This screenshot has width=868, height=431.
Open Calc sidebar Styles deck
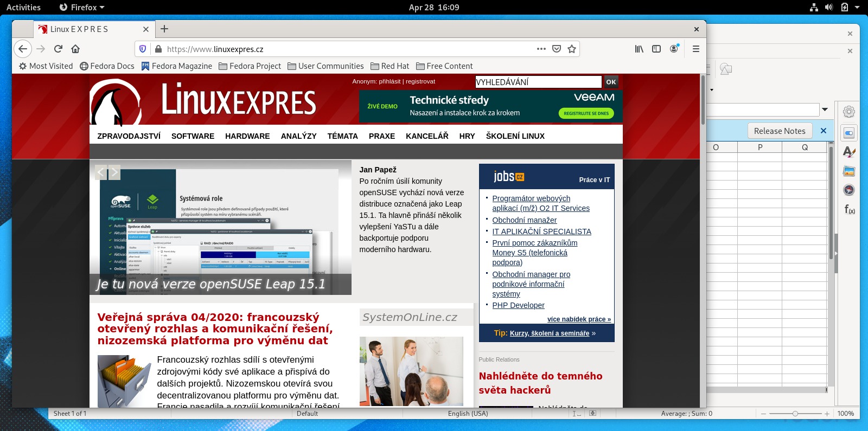[x=849, y=152]
